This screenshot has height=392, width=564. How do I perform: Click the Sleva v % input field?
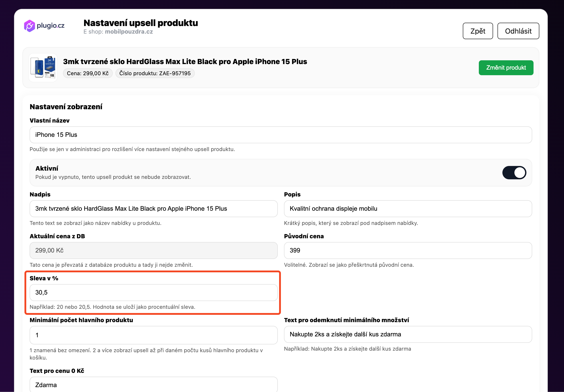click(x=153, y=293)
